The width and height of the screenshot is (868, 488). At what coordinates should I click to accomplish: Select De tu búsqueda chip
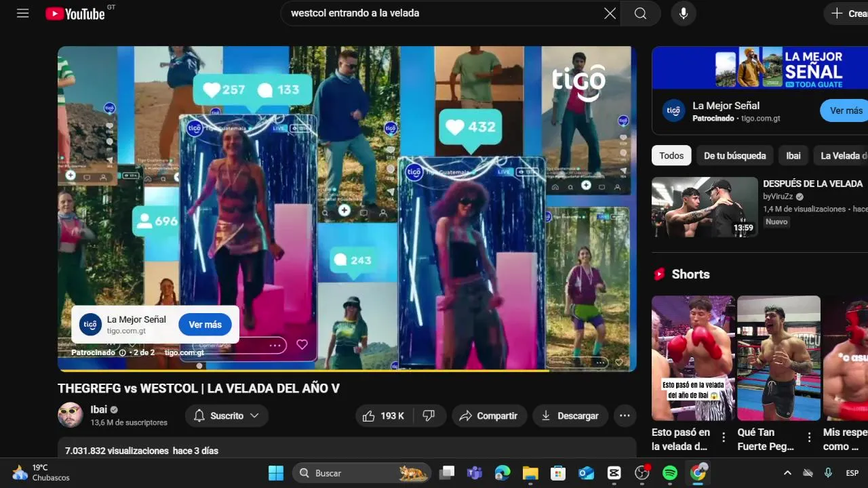click(734, 155)
